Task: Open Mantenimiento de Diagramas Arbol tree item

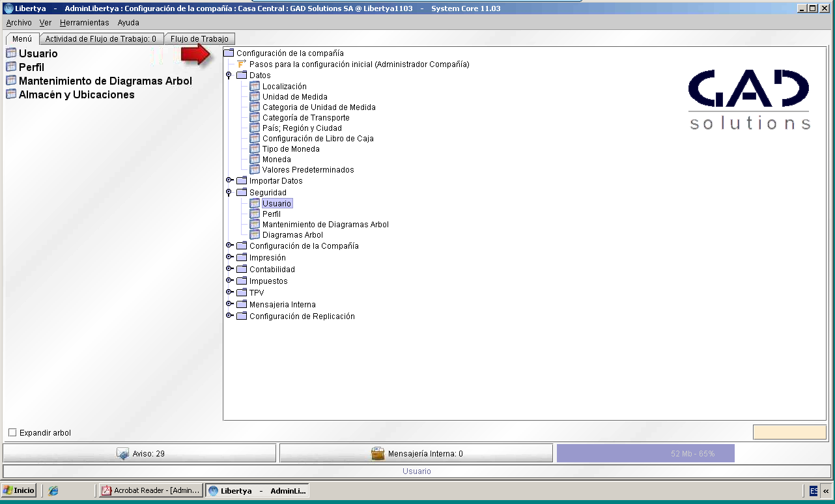Action: 326,224
